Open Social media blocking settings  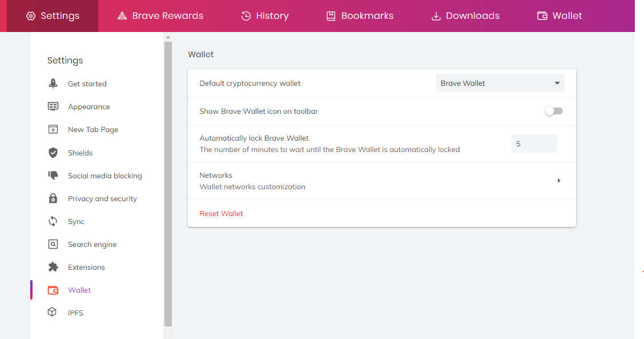pyautogui.click(x=104, y=176)
